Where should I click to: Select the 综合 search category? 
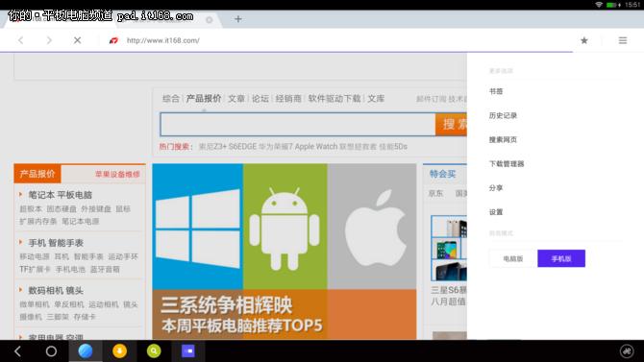click(171, 99)
